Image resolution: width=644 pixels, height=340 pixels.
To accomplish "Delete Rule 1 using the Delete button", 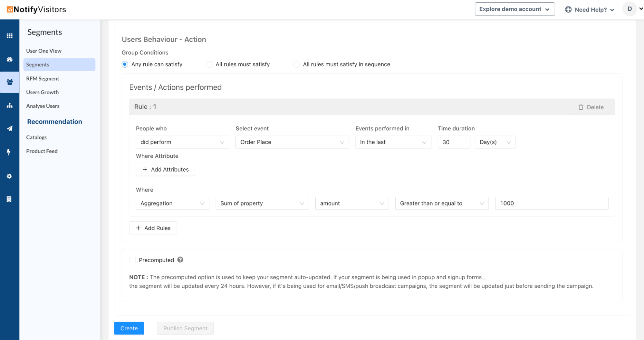I will (591, 107).
